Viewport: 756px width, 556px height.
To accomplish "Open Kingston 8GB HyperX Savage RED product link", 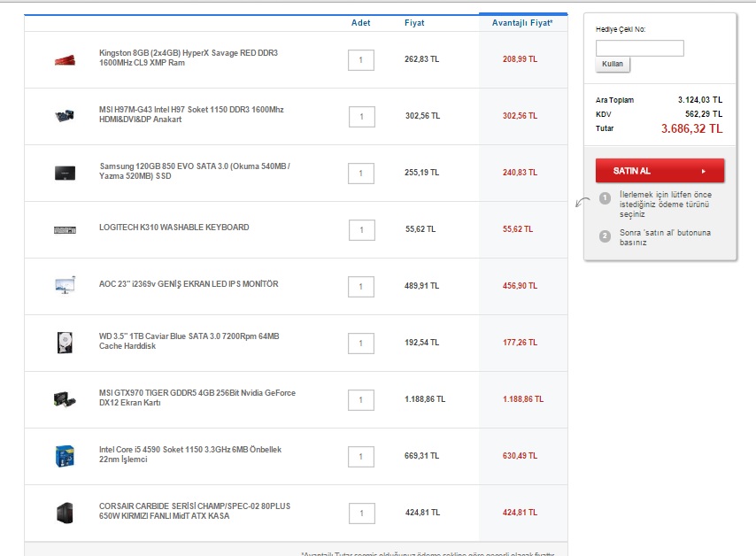I will pyautogui.click(x=189, y=58).
